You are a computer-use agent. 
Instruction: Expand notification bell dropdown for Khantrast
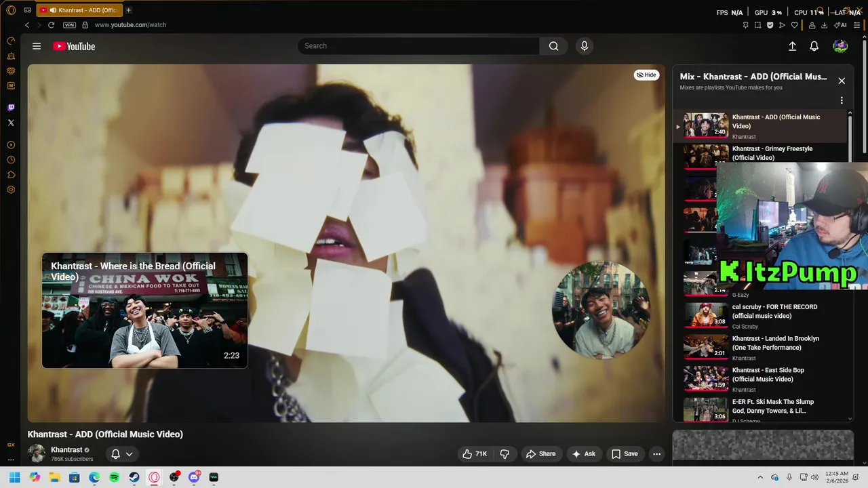[x=123, y=454]
